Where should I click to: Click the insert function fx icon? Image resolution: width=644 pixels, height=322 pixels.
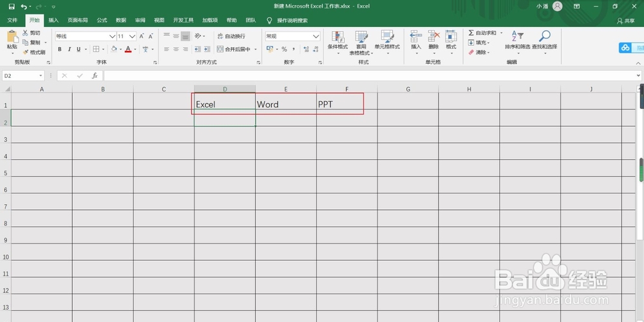pos(95,75)
